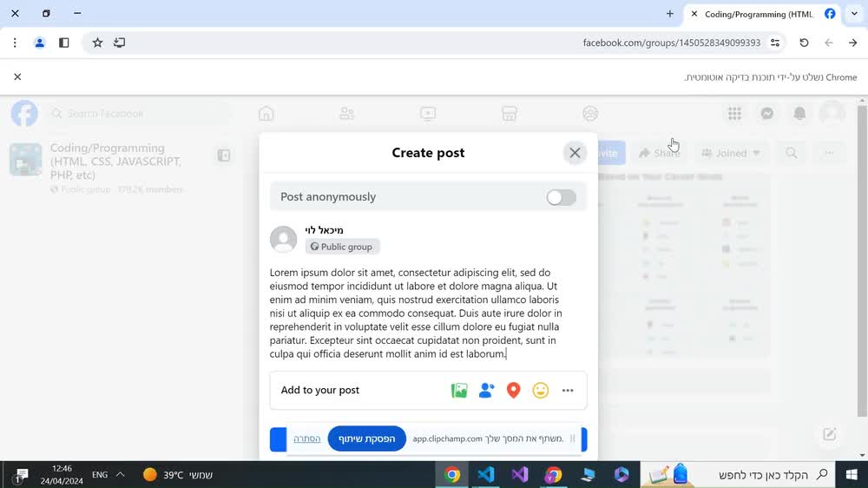This screenshot has width=868, height=488.
Task: Open Chrome three-dot menu
Action: pyautogui.click(x=15, y=43)
